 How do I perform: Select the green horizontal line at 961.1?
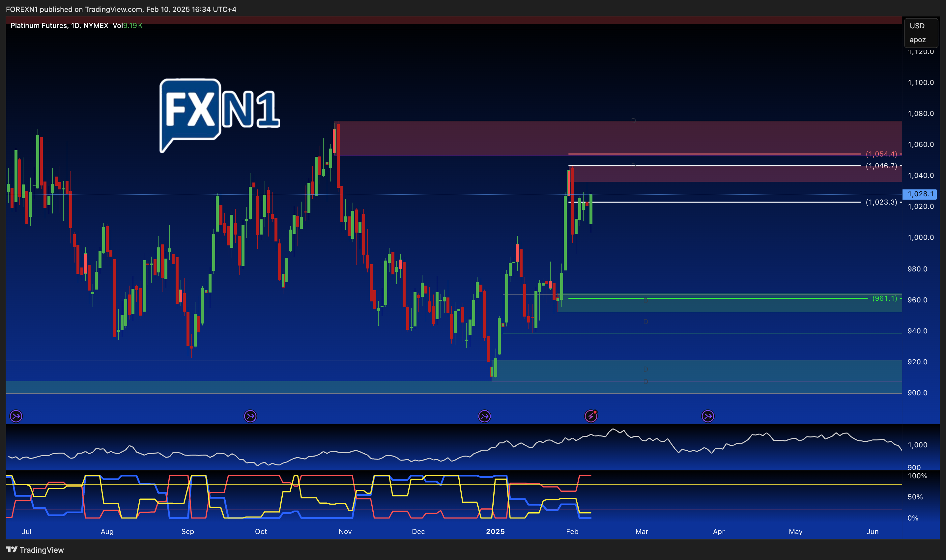click(x=718, y=298)
